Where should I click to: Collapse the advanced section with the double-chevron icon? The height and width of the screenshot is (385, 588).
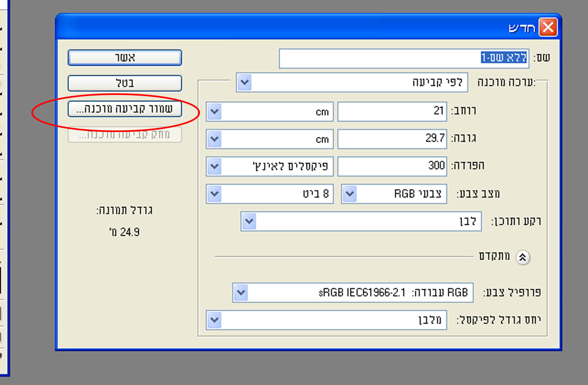pyautogui.click(x=523, y=257)
